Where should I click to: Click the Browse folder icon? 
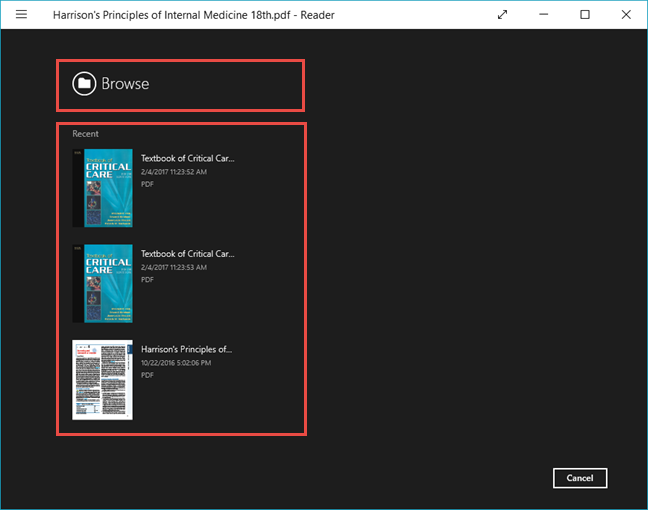click(x=84, y=83)
